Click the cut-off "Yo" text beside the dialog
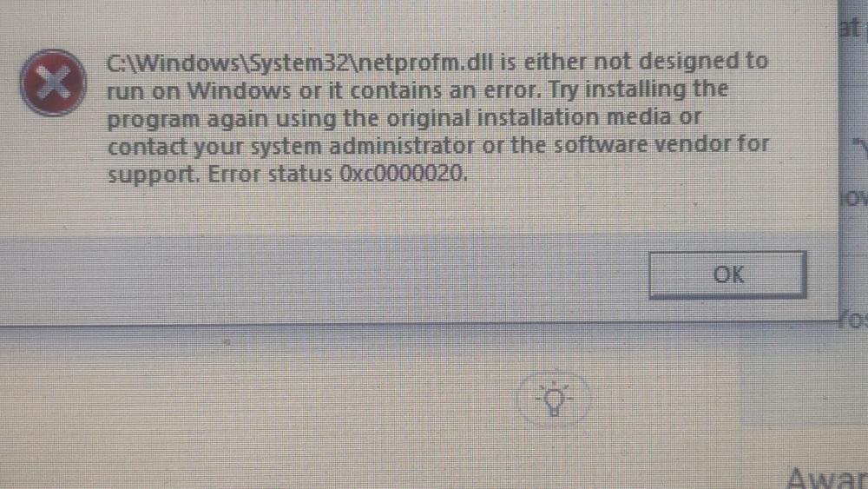Image resolution: width=868 pixels, height=489 pixels. 853,320
